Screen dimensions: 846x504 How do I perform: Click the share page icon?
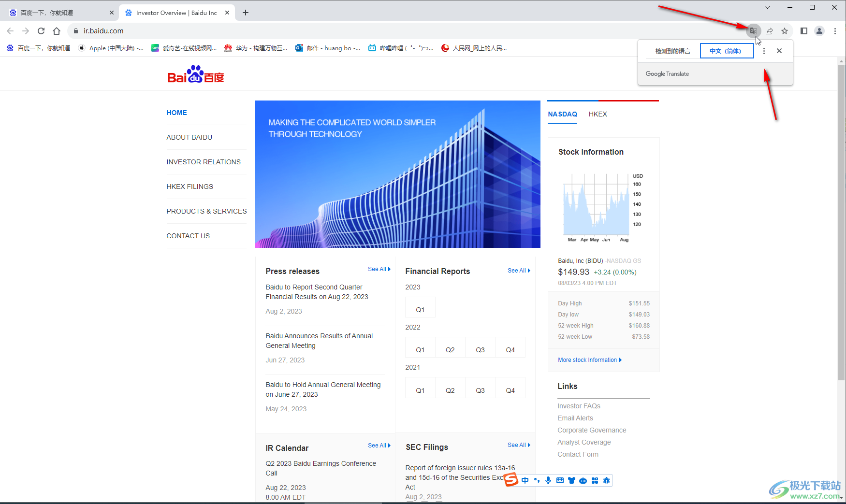769,31
